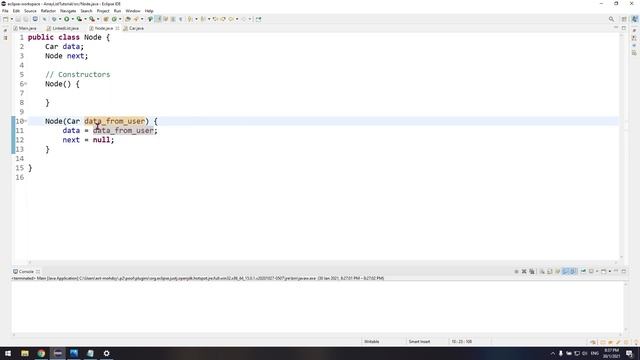This screenshot has width=640, height=360.
Task: Click the green Run button icon
Action: point(67,19)
